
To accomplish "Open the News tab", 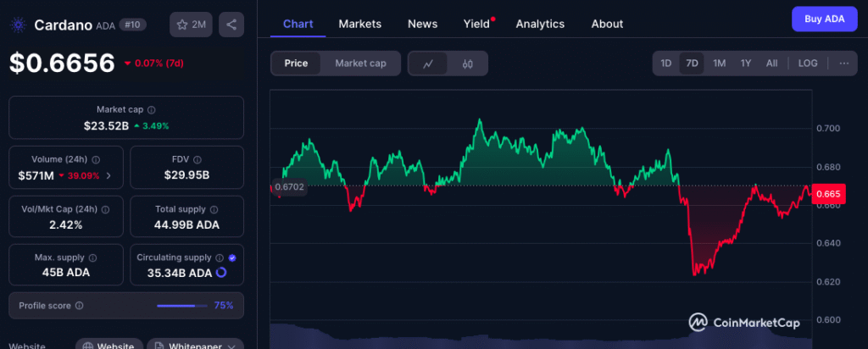I will click(422, 24).
